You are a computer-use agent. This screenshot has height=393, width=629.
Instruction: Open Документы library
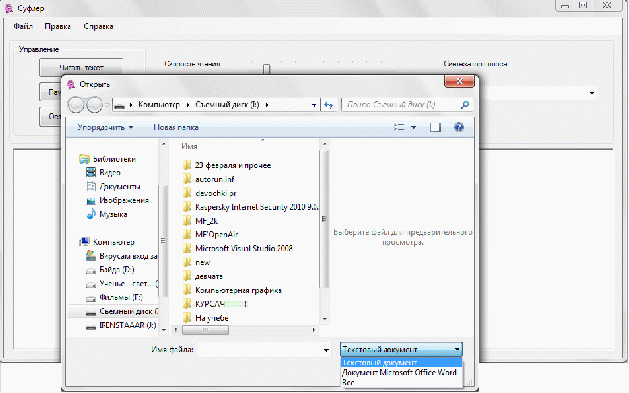point(114,186)
